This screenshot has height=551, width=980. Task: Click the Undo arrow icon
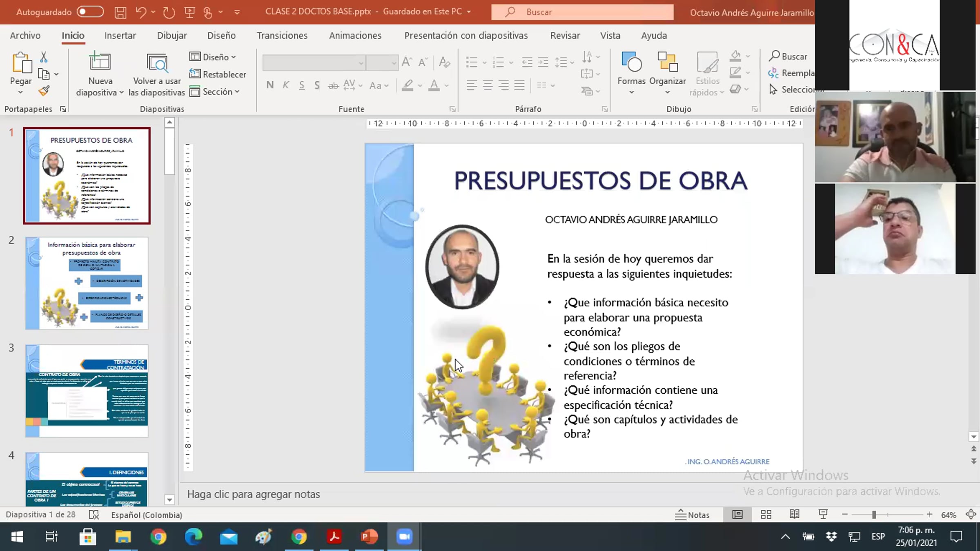[141, 12]
